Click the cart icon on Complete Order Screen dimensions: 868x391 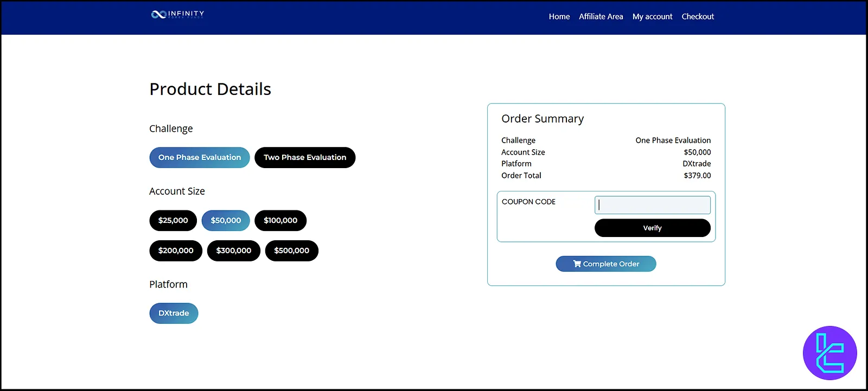[x=577, y=264]
